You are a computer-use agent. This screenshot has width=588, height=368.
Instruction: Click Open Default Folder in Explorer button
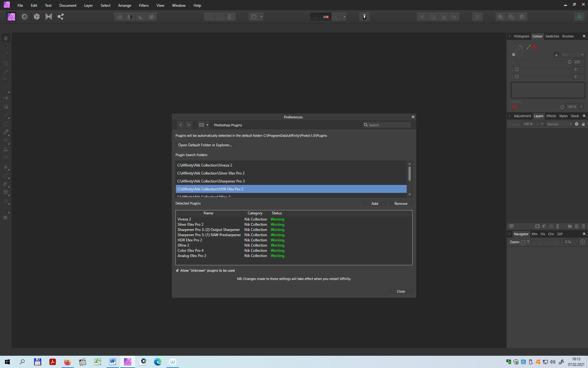[205, 145]
